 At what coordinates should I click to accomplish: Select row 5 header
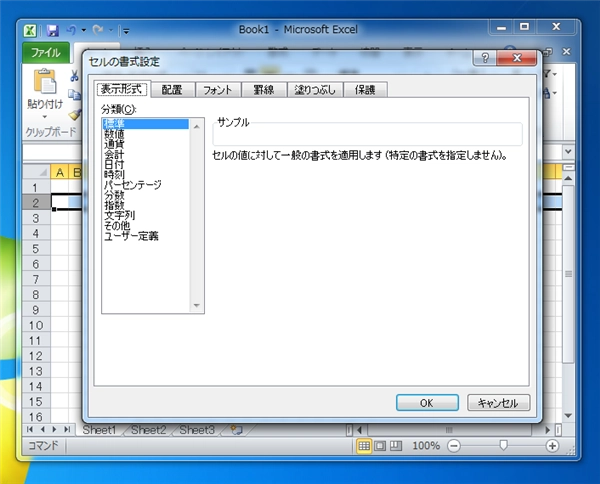(36, 249)
